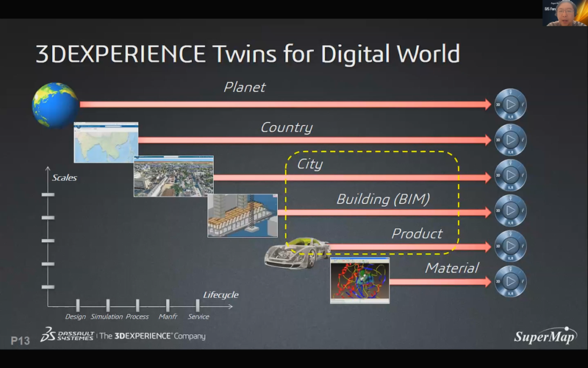Click the 'Country' label
Viewport: 588px width, 368px height.
point(287,127)
